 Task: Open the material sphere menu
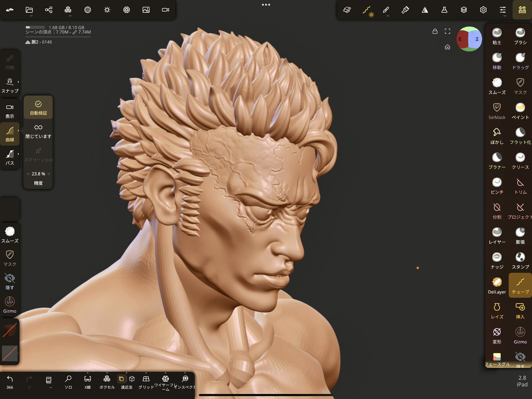click(88, 10)
